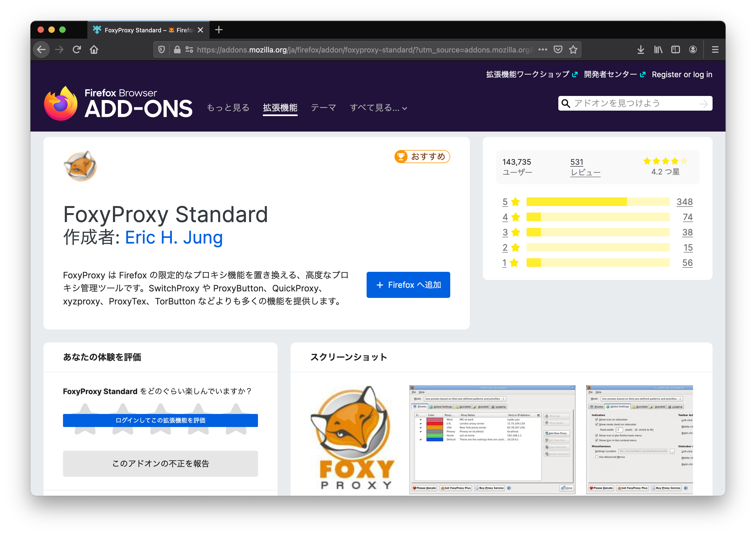This screenshot has height=536, width=756.
Task: Click Register or log in
Action: pyautogui.click(x=682, y=74)
